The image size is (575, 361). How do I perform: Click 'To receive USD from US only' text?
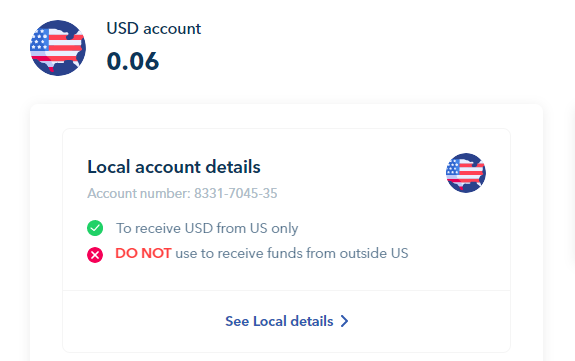click(207, 228)
